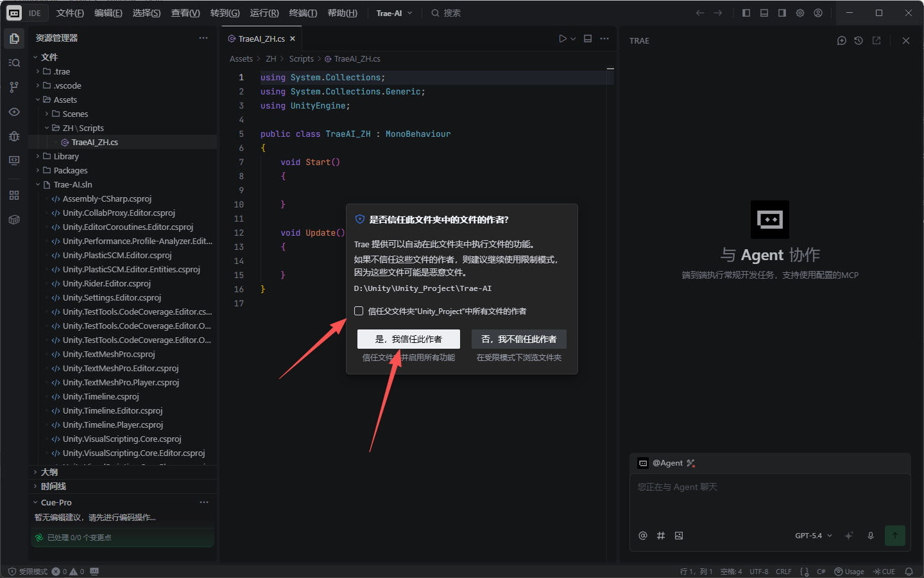Open the 文件(F) menu
The image size is (924, 578).
(x=70, y=13)
